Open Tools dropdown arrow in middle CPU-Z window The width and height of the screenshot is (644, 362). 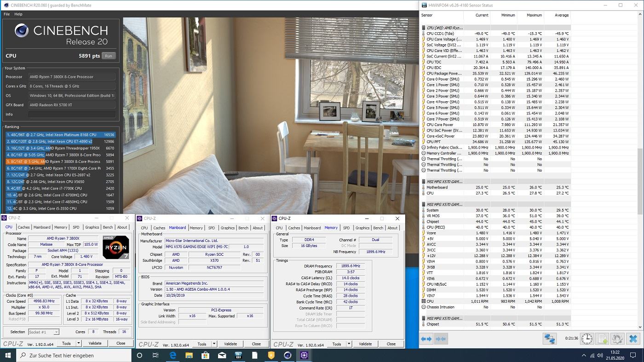click(x=213, y=344)
